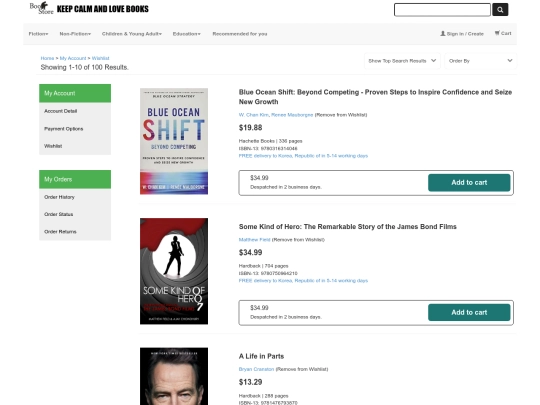Remove A Life in Parts from Wishlist
The height and width of the screenshot is (405, 540).
(x=302, y=369)
